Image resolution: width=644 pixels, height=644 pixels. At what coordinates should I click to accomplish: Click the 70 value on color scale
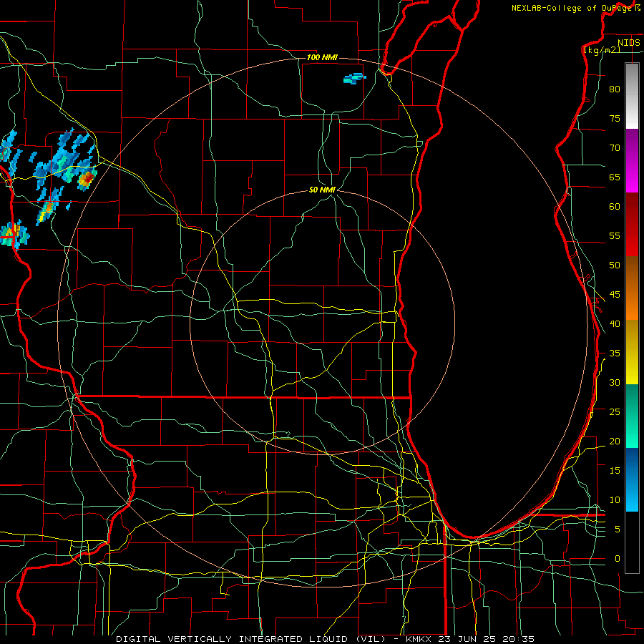(x=615, y=148)
